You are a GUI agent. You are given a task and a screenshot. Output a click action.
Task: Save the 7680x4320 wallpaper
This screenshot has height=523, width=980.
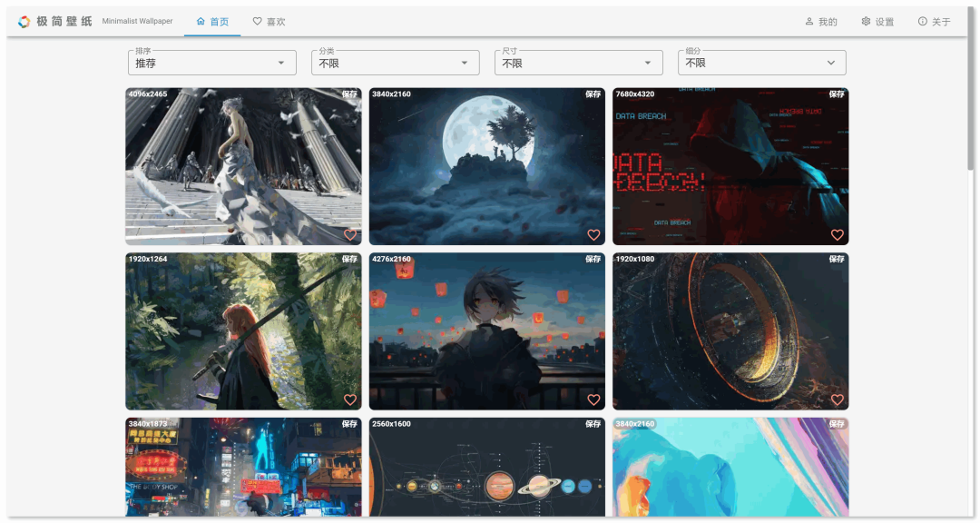837,94
